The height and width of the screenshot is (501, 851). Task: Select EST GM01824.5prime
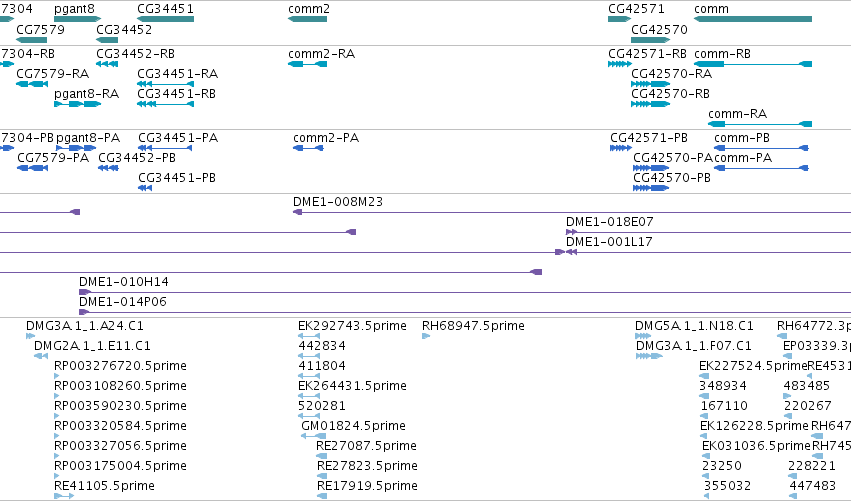[x=313, y=436]
